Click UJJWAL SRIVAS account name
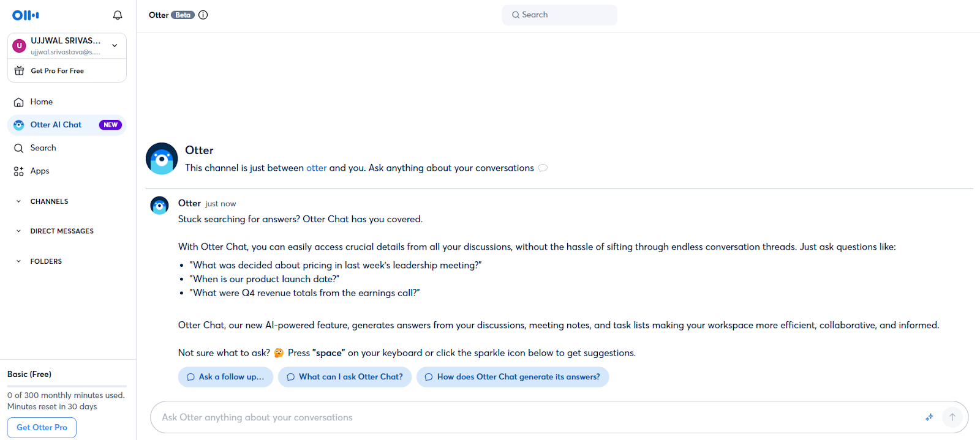The image size is (980, 440). [66, 41]
